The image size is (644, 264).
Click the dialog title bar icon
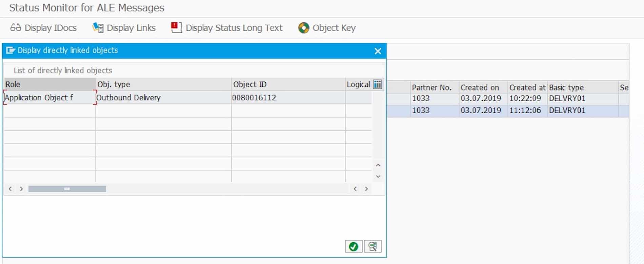11,50
